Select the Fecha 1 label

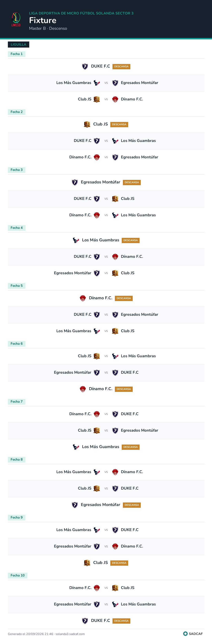tap(16, 54)
